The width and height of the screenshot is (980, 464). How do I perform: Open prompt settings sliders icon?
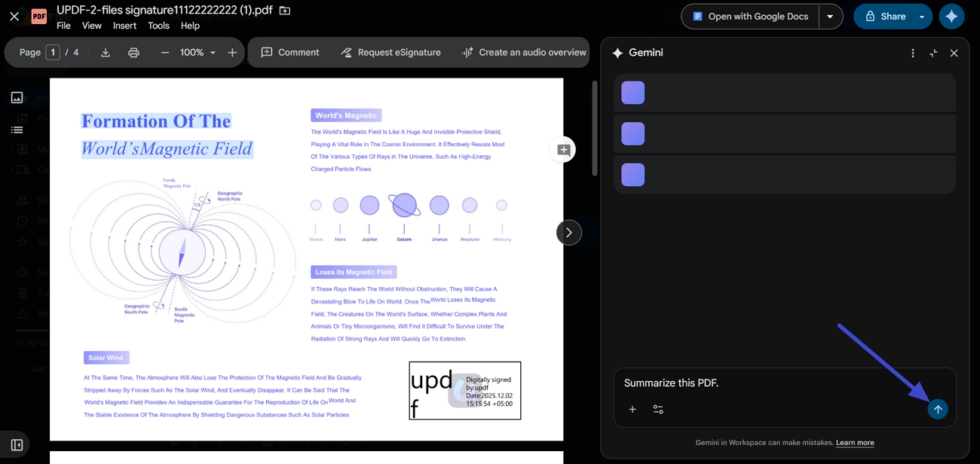(x=658, y=410)
